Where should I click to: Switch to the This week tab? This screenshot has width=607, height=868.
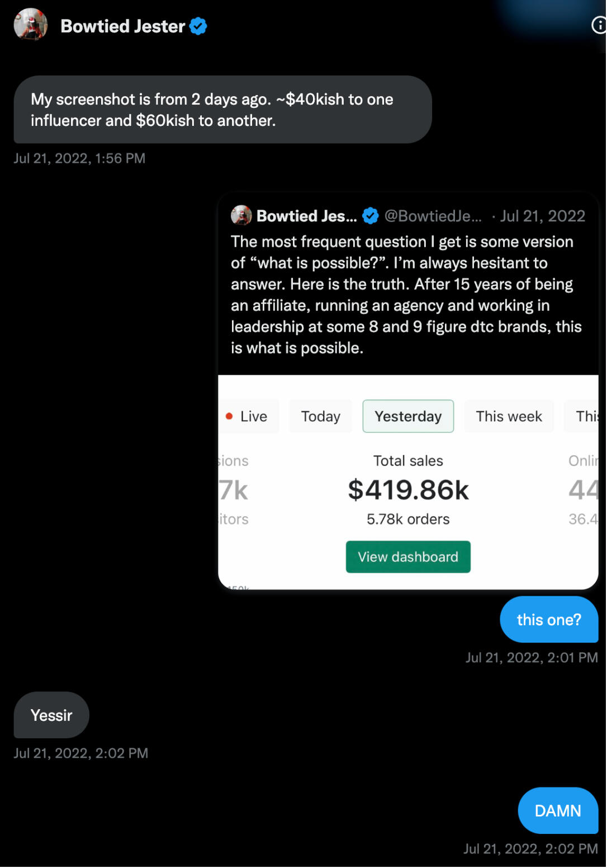click(x=509, y=416)
